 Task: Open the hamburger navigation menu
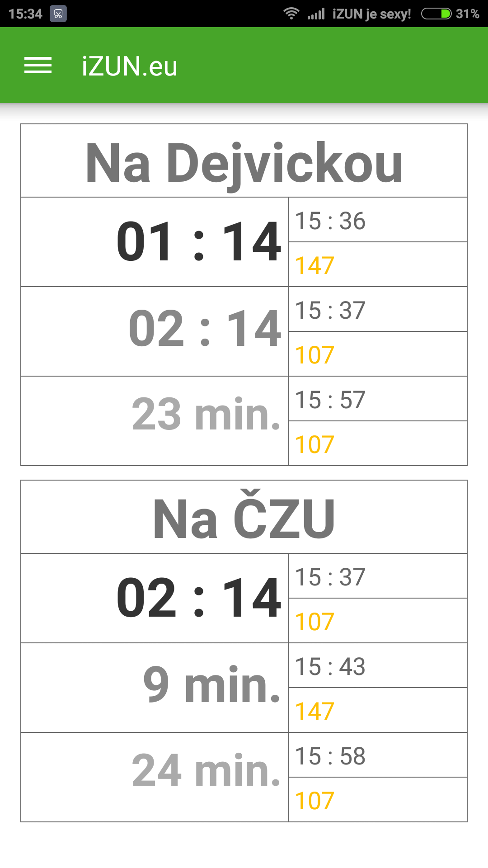pyautogui.click(x=38, y=66)
